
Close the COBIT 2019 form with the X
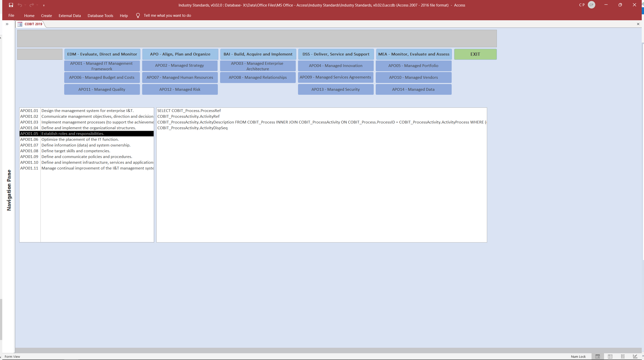click(638, 24)
